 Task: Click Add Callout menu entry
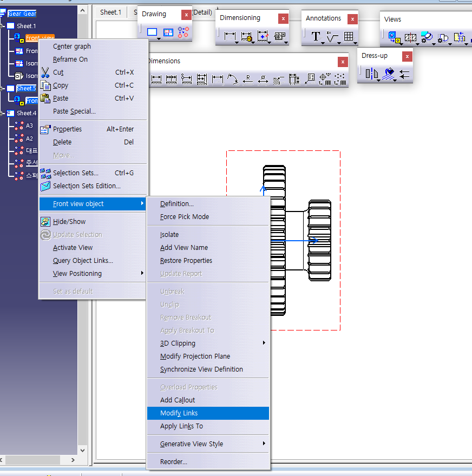(x=208, y=400)
